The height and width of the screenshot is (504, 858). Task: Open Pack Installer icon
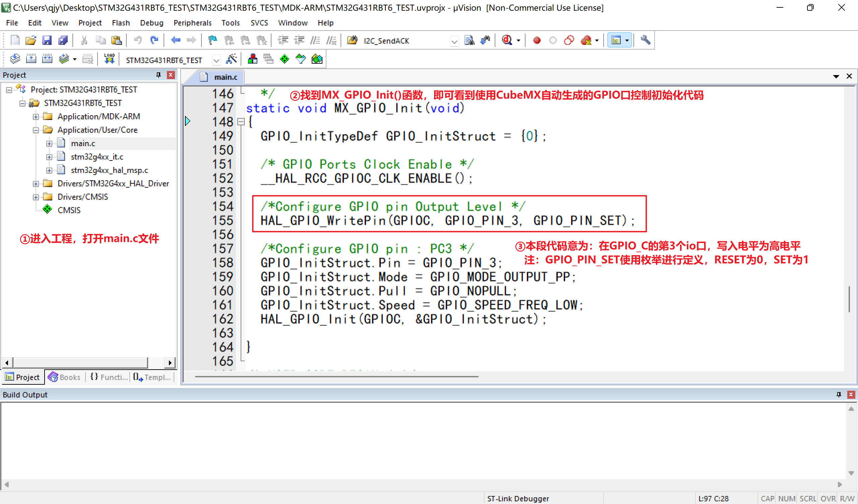[317, 59]
